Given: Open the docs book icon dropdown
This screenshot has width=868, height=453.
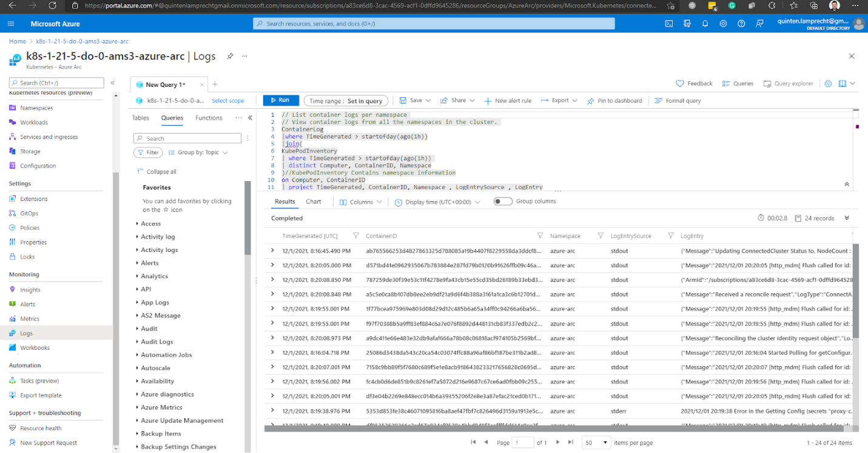Looking at the screenshot, I should pos(847,84).
